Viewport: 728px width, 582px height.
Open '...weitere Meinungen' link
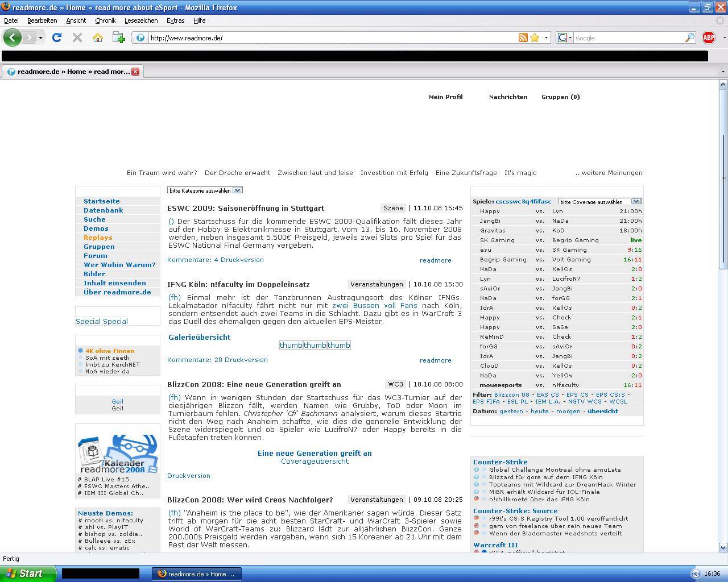point(609,173)
